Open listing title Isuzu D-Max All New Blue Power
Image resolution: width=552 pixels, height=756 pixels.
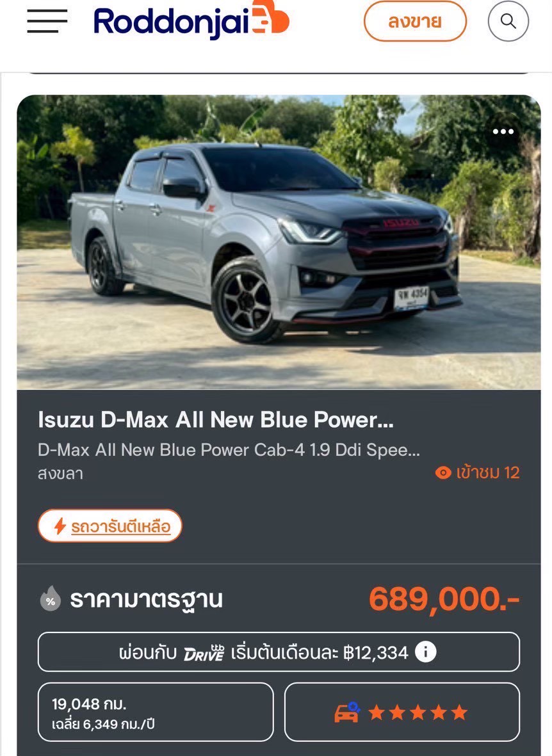click(x=216, y=420)
